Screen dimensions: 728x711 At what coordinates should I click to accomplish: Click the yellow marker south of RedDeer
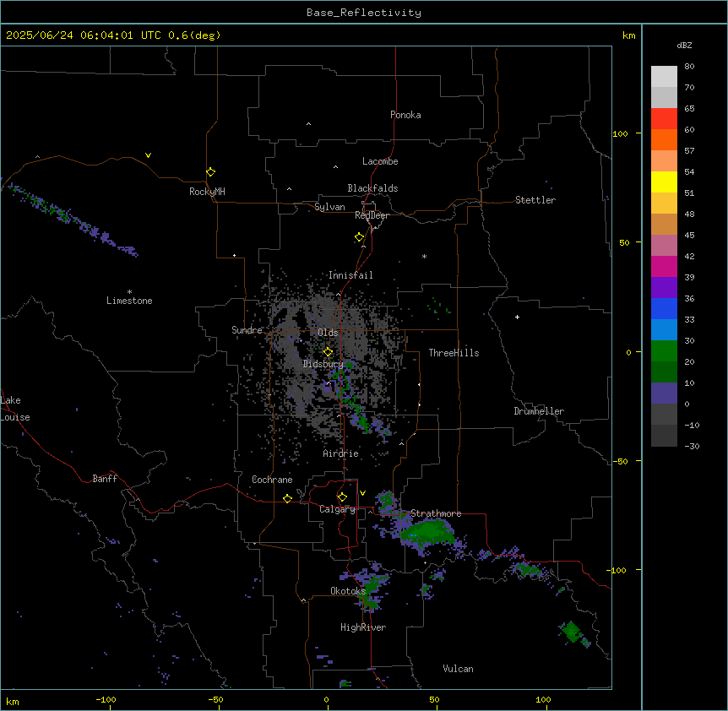click(x=359, y=237)
